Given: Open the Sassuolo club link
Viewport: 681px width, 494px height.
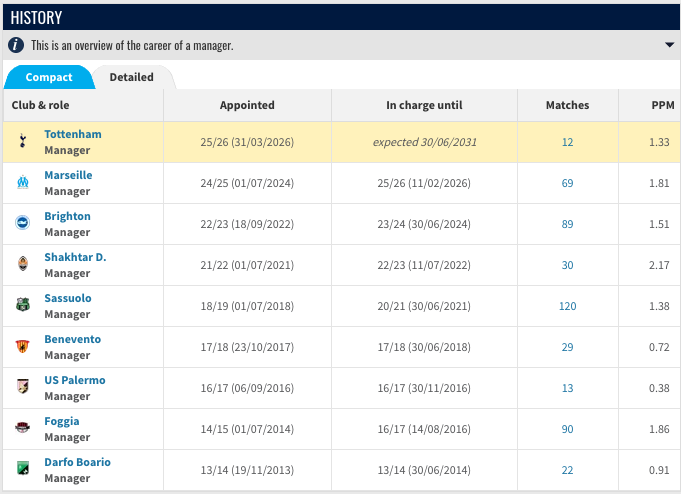Looking at the screenshot, I should pyautogui.click(x=68, y=298).
